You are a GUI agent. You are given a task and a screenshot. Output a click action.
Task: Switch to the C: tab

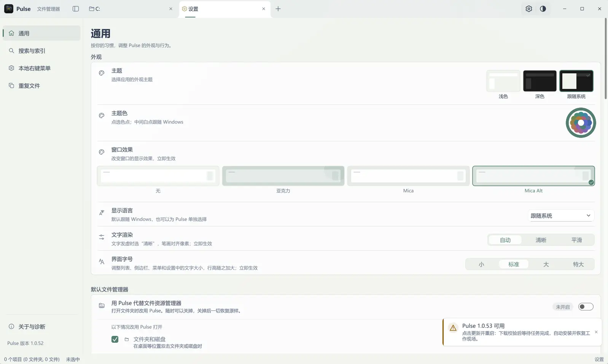point(131,9)
